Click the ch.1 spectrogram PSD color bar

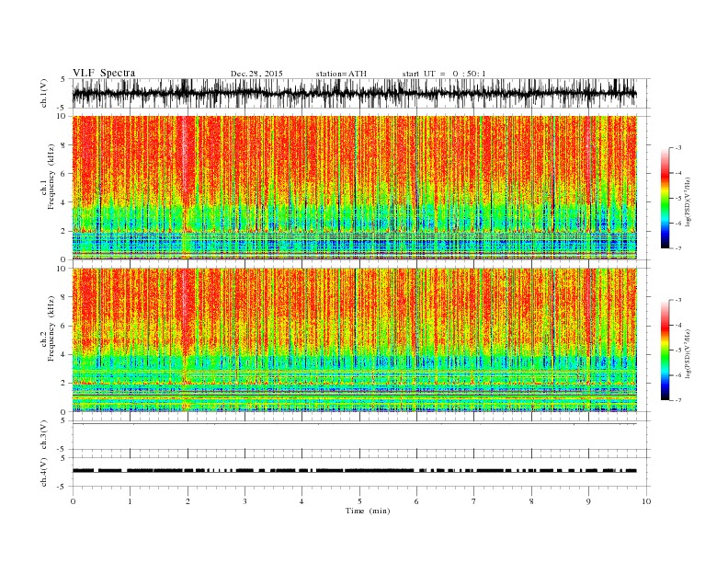click(x=665, y=199)
